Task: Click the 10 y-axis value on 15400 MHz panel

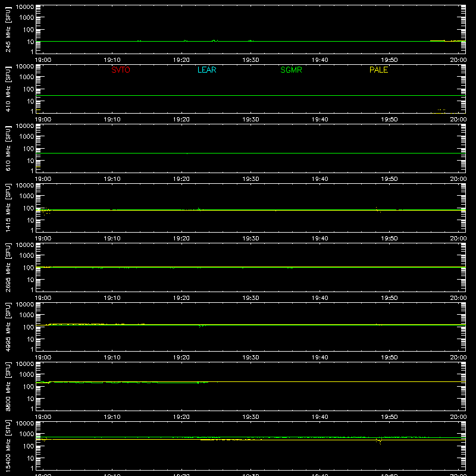Action: click(30, 458)
